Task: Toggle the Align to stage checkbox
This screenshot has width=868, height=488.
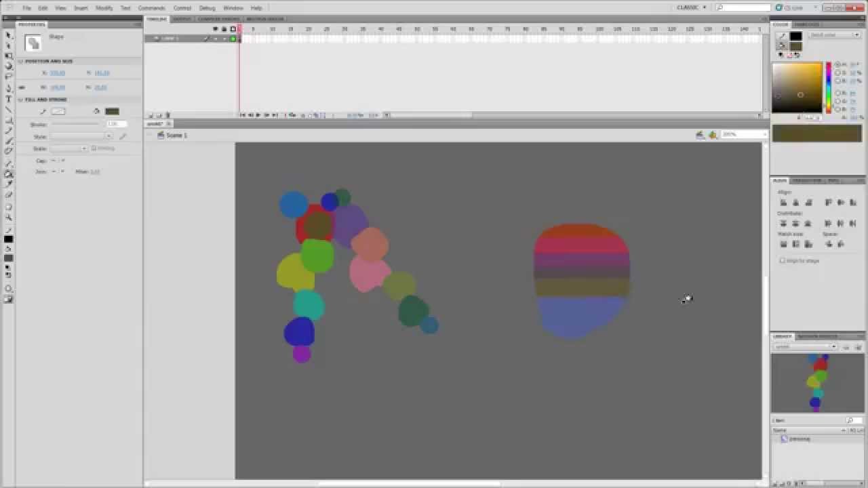Action: [783, 260]
